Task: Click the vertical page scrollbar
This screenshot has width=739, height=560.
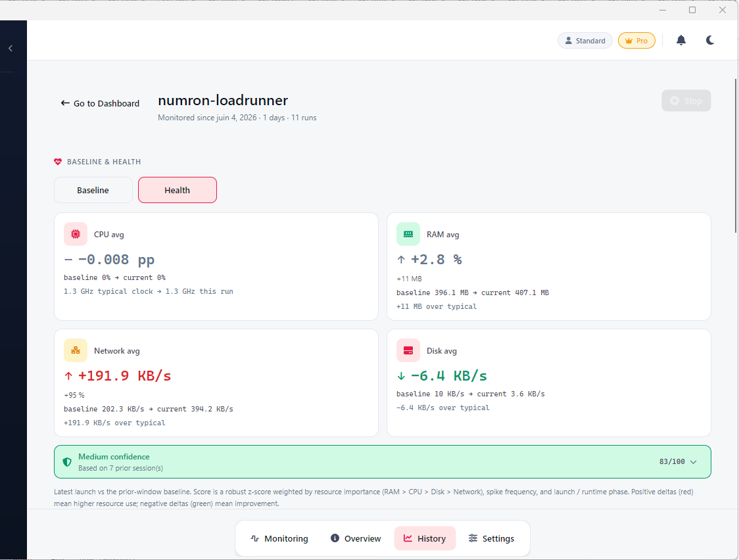Action: point(736,155)
